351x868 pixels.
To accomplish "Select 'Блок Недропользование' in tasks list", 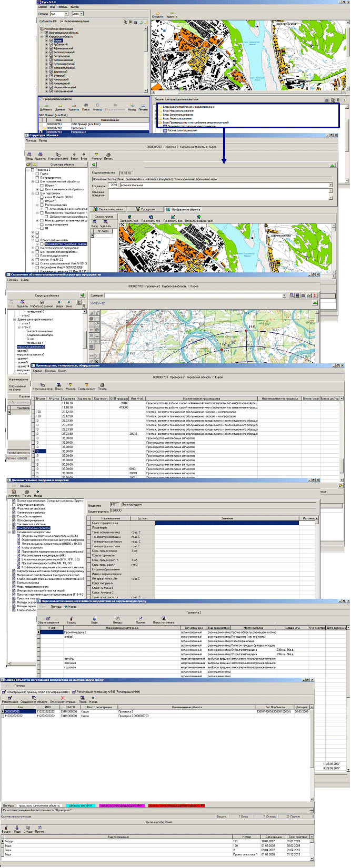I will click(x=178, y=111).
